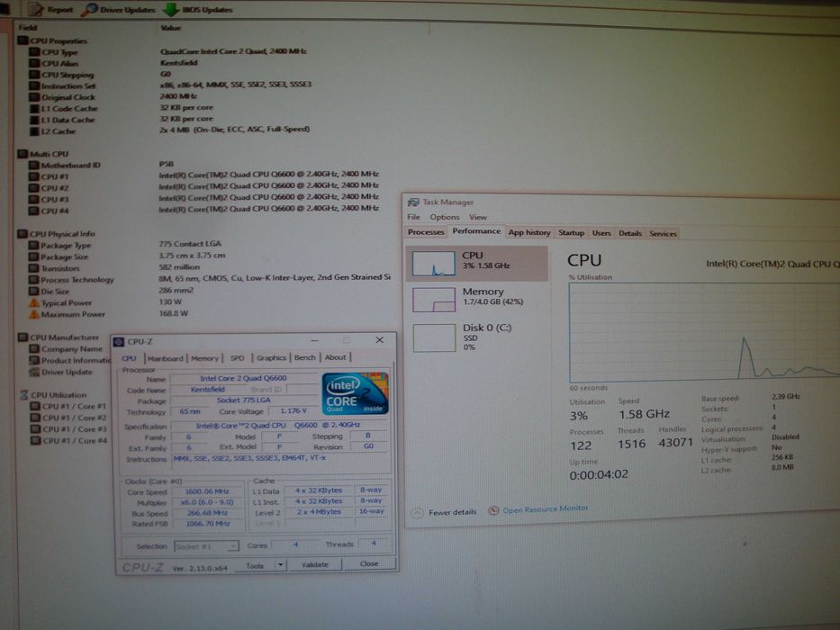This screenshot has height=630, width=840.
Task: Select Disk 0 (C:) mini graph
Action: pos(435,337)
